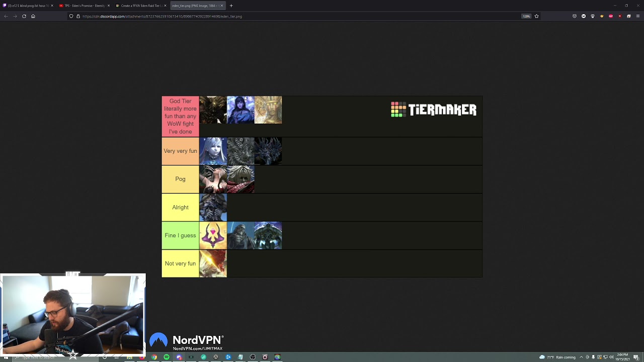Click the God Tier label cell
This screenshot has width=644, height=362.
180,116
